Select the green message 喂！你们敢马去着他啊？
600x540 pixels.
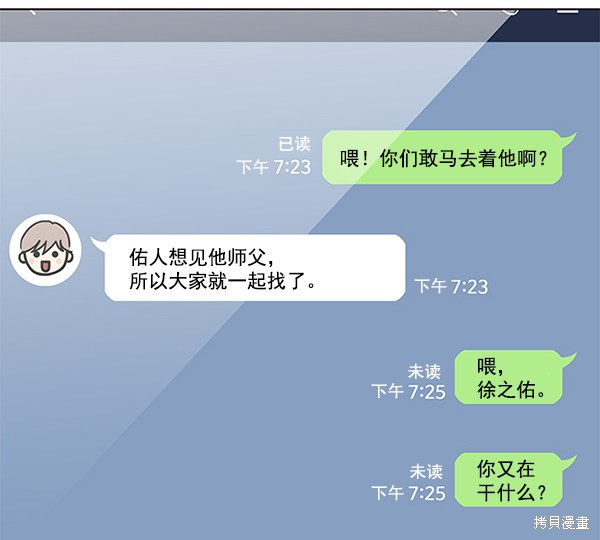[x=442, y=157]
